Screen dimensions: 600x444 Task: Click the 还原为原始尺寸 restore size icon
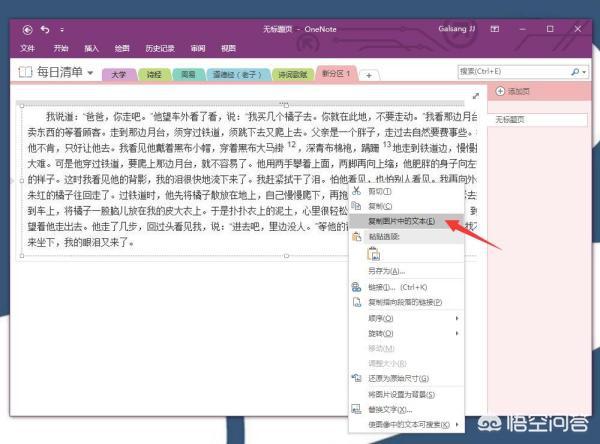(x=357, y=378)
